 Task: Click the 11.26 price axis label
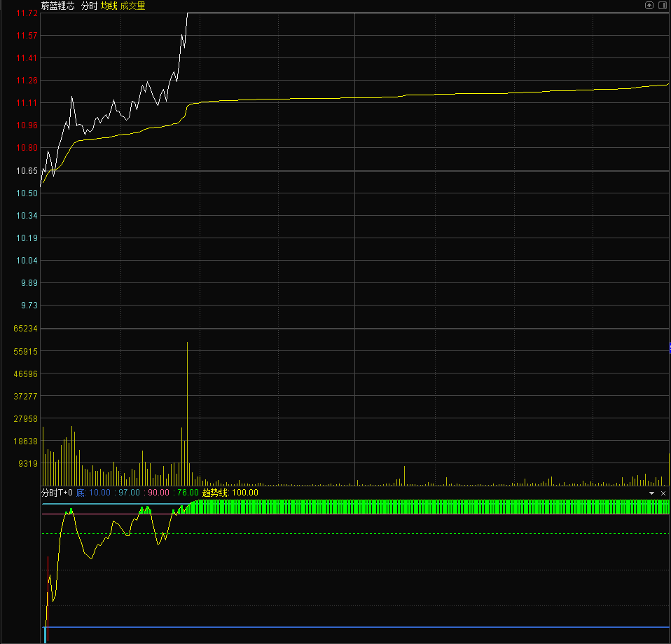tap(27, 81)
